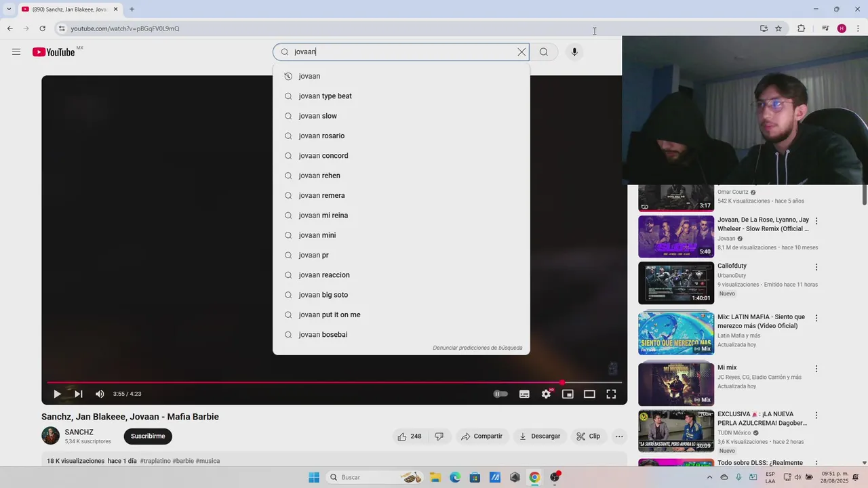Open Slow Remix video thumbnail

676,237
